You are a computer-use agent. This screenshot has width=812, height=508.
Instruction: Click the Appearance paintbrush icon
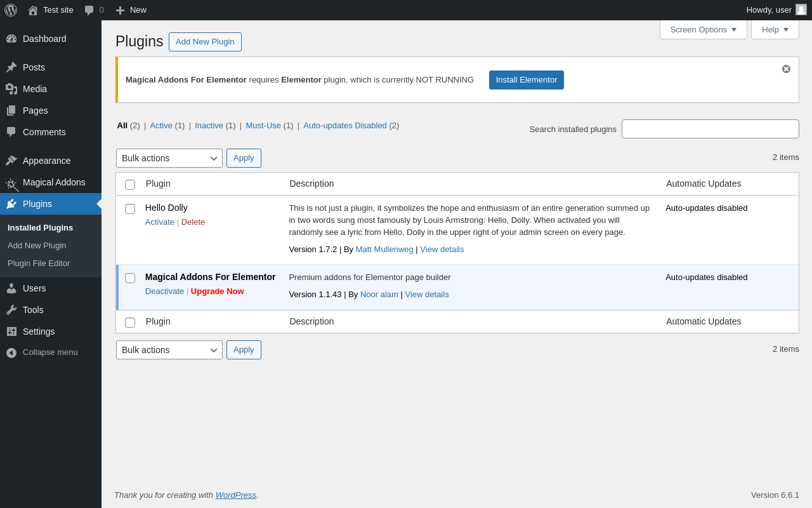[11, 161]
